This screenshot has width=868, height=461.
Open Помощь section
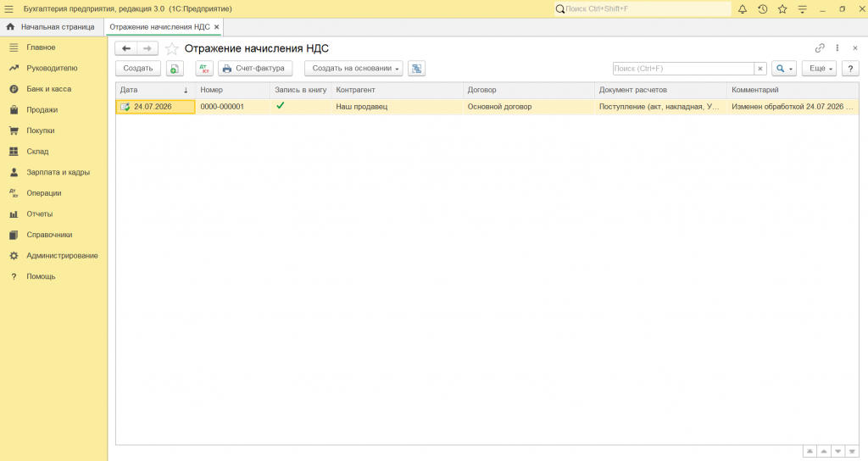[41, 277]
